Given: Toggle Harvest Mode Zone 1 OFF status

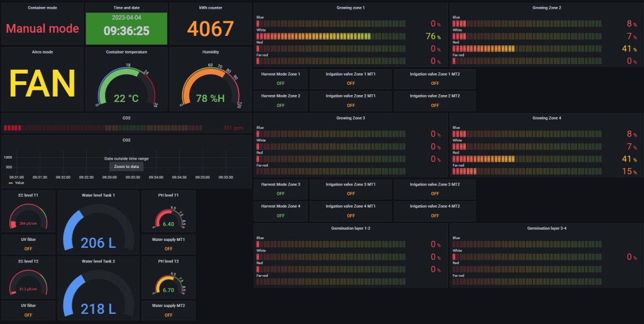Looking at the screenshot, I should tap(280, 84).
